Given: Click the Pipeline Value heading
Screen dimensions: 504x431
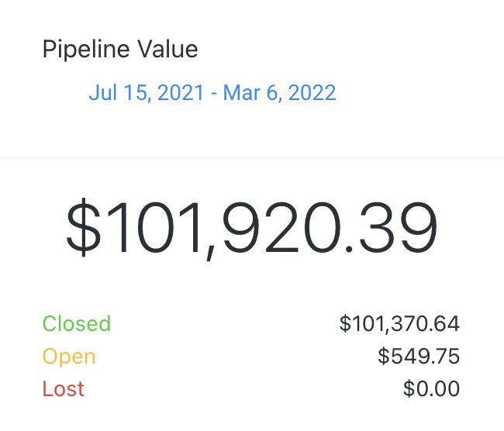Looking at the screenshot, I should click(x=120, y=50).
